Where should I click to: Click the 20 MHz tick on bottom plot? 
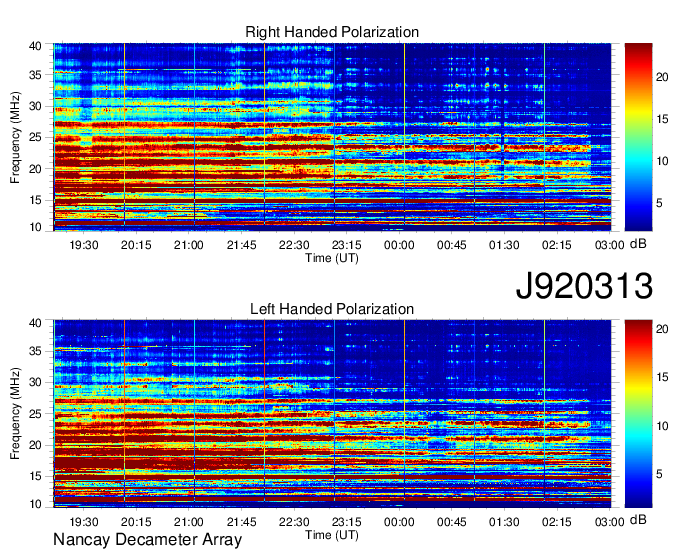tap(35, 445)
